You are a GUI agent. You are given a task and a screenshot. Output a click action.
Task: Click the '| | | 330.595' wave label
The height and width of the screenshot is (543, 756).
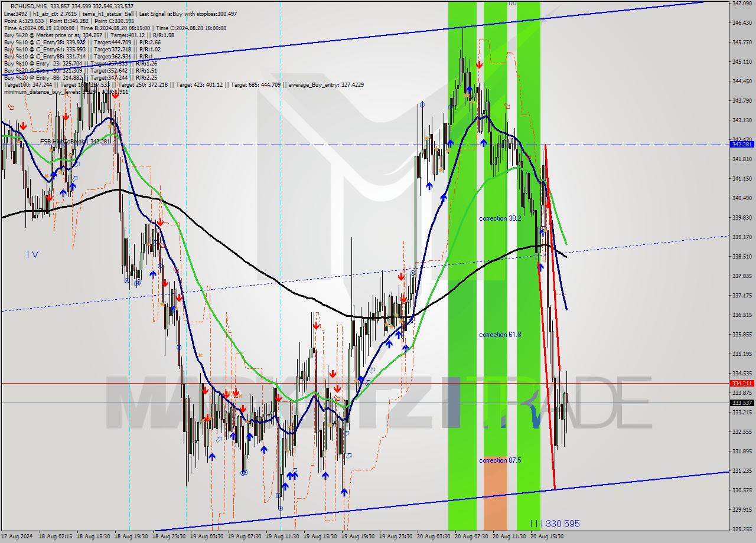click(x=555, y=524)
